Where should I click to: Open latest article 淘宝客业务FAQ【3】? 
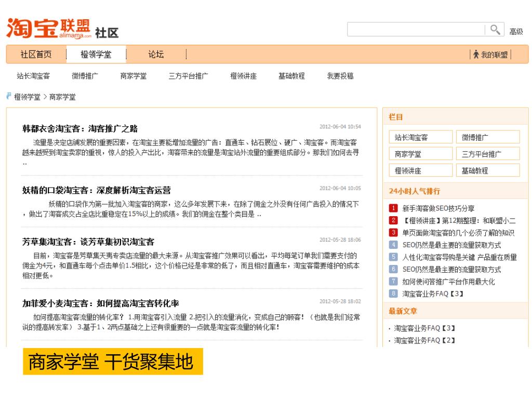pos(424,328)
